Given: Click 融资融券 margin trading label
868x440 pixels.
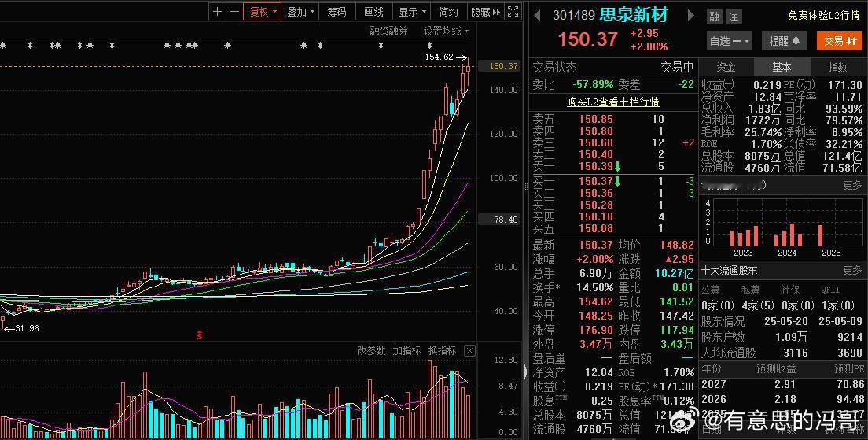Looking at the screenshot, I should tap(388, 31).
